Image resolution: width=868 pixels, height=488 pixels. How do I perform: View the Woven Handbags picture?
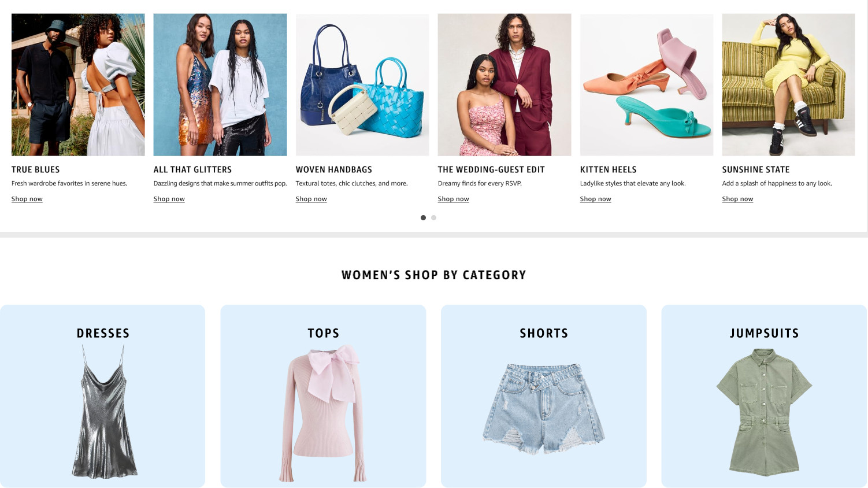pos(362,84)
